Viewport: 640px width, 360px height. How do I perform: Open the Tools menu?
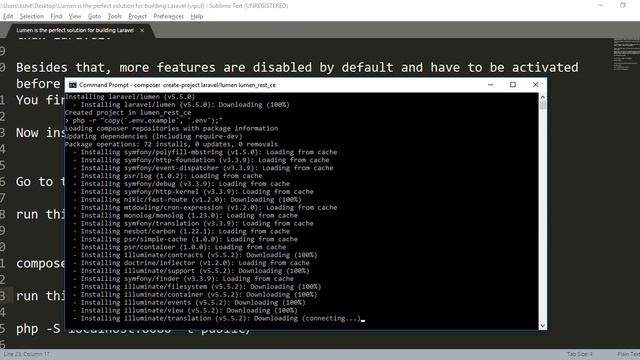pyautogui.click(x=115, y=16)
